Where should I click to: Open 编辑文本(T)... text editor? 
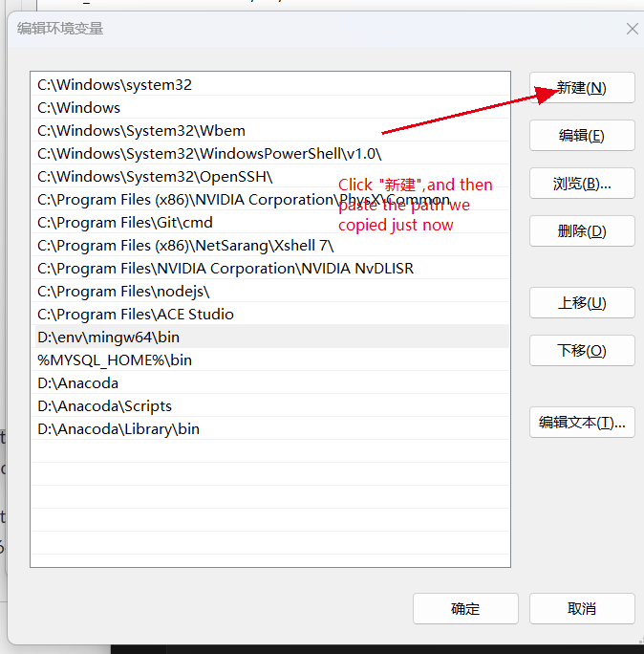coord(582,423)
